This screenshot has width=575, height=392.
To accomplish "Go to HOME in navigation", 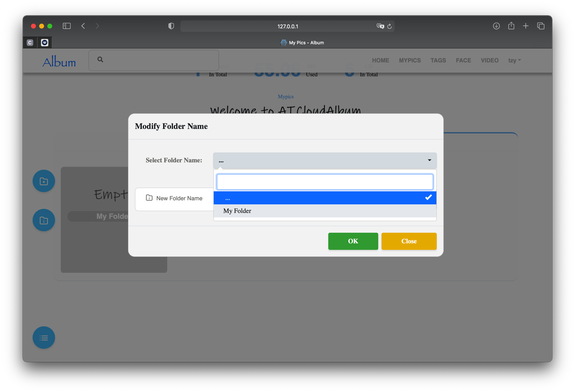I will 380,60.
